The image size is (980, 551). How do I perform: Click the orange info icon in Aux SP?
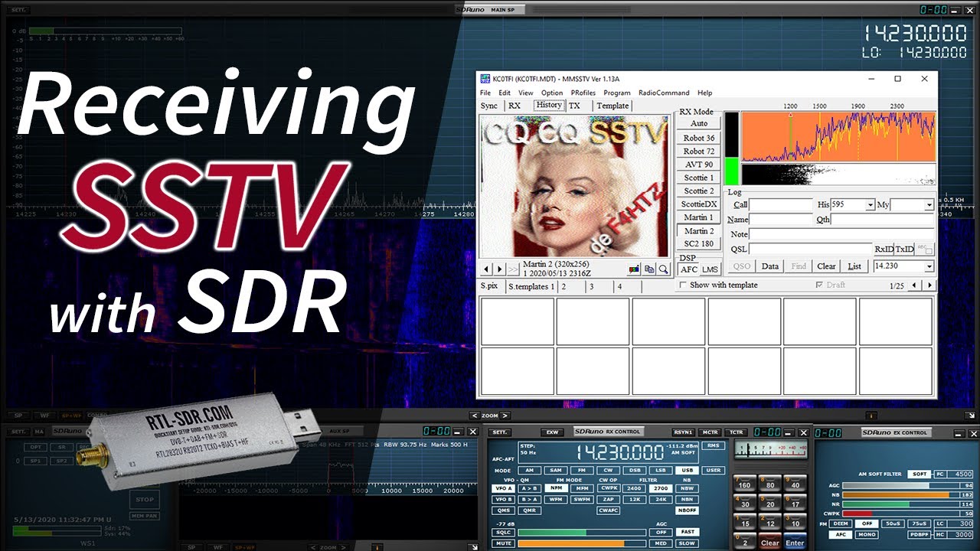click(377, 547)
